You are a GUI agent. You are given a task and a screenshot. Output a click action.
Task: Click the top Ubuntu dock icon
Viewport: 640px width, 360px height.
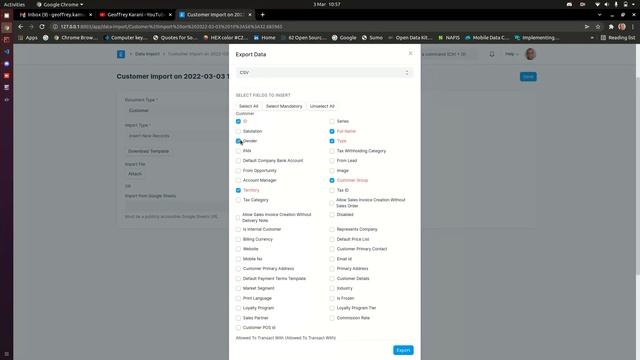(x=7, y=16)
